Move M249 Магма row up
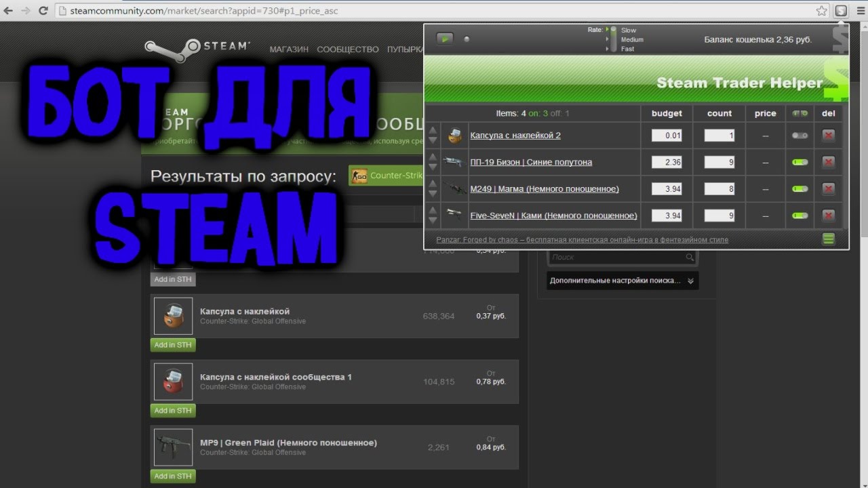 click(433, 184)
